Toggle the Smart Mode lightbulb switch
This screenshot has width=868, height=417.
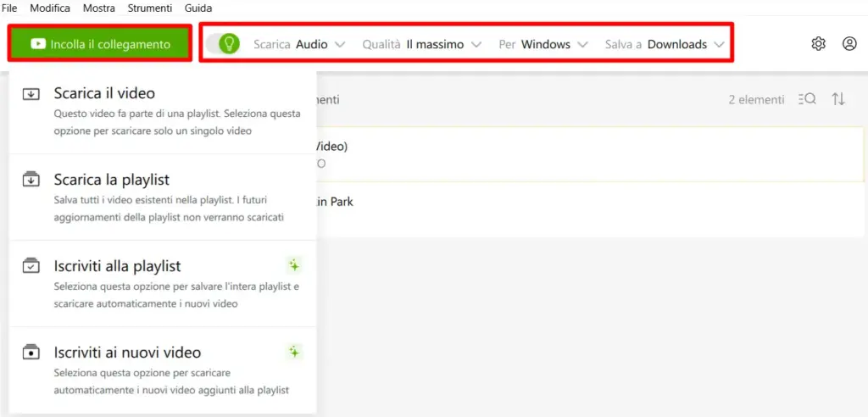[x=223, y=43]
